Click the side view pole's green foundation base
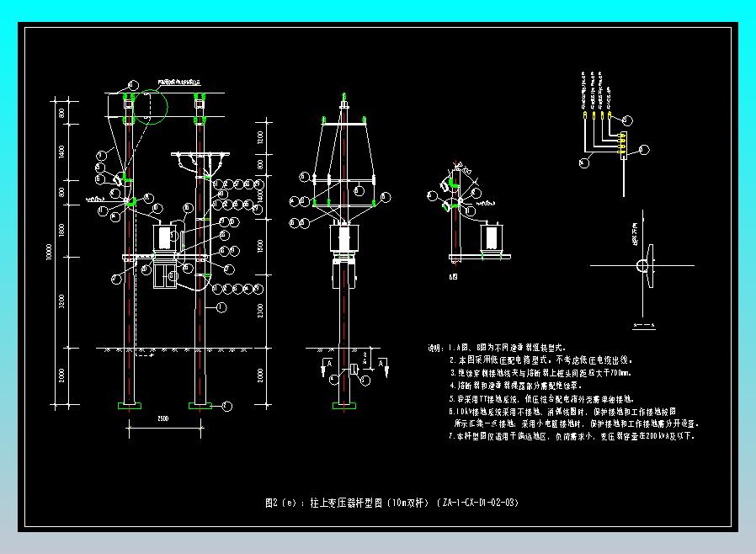The height and width of the screenshot is (554, 756). coord(343,406)
